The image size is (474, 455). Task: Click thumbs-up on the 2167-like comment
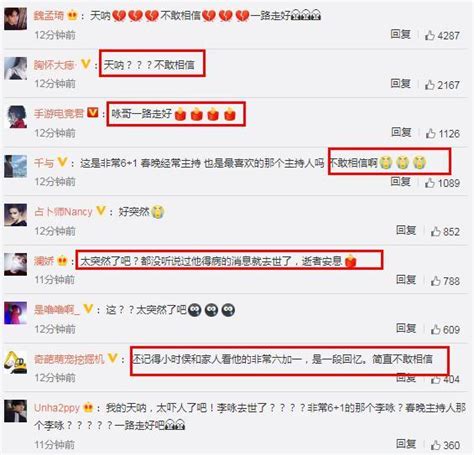pyautogui.click(x=430, y=85)
